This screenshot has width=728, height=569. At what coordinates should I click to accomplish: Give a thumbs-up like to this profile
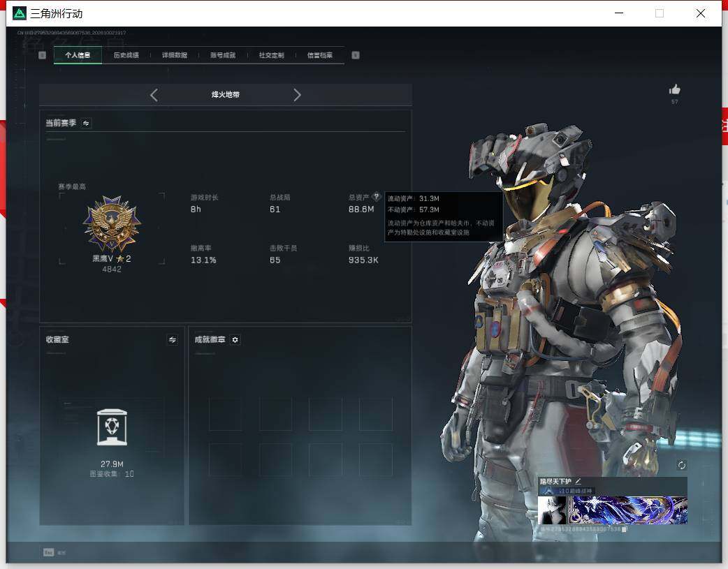click(675, 89)
